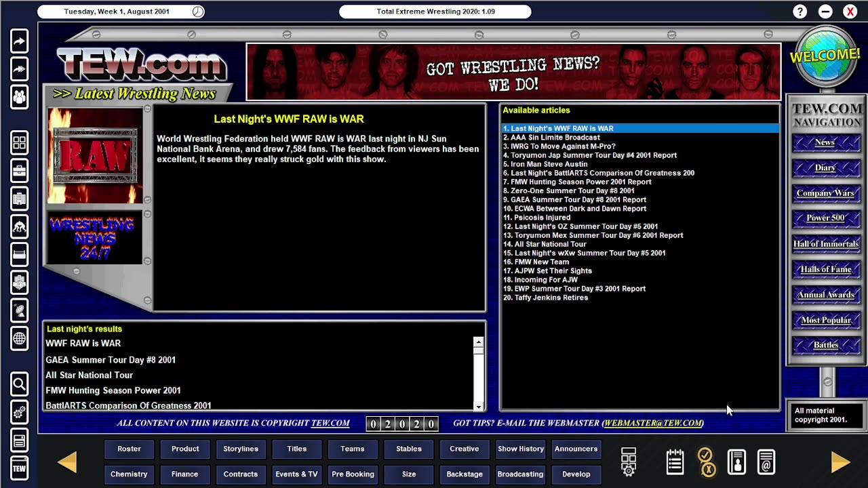Viewport: 868px width, 488px height.
Task: Open the Creative screen
Action: 465,449
